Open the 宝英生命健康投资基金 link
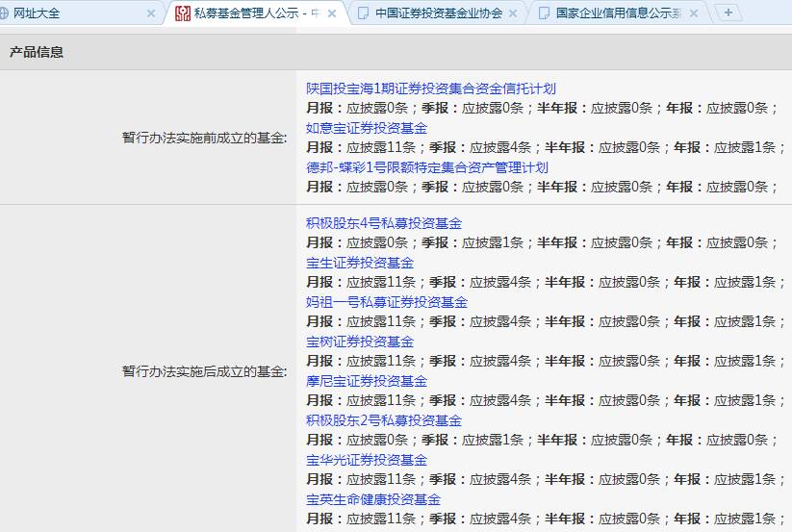Image resolution: width=792 pixels, height=532 pixels. pyautogui.click(x=372, y=499)
